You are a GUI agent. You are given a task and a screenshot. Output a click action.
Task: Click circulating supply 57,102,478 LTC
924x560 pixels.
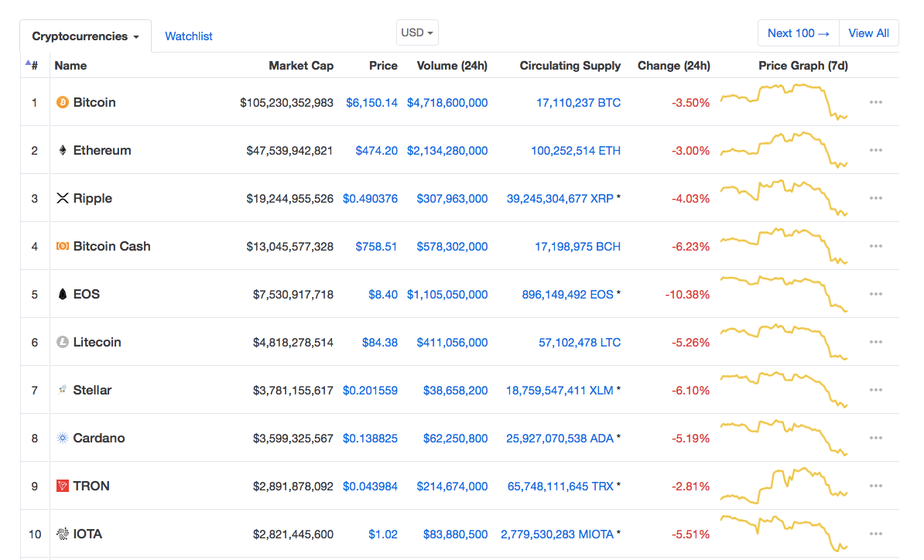[580, 343]
